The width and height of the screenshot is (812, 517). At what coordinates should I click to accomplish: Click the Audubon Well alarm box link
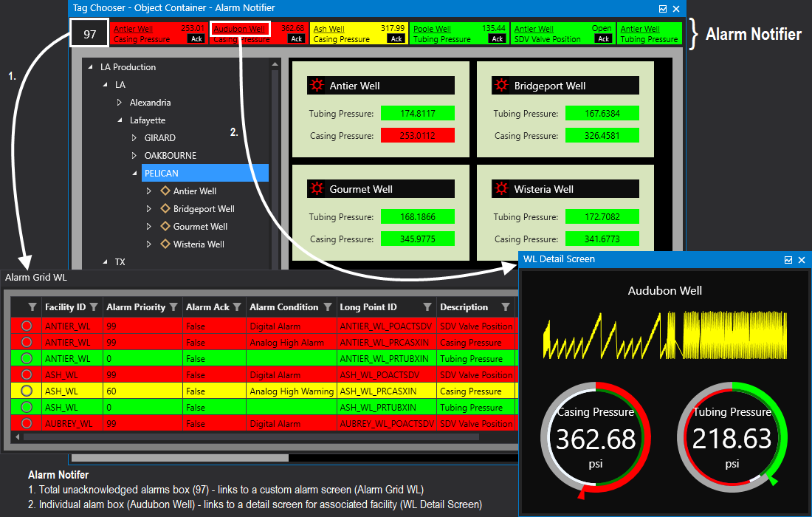238,29
